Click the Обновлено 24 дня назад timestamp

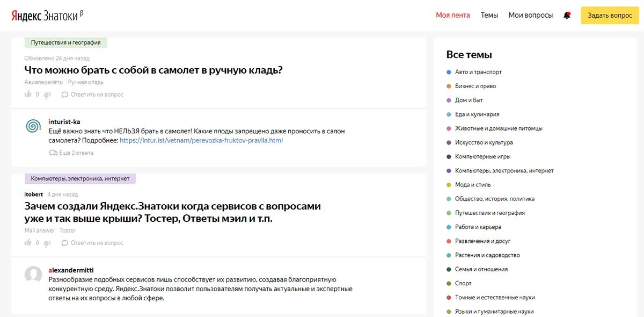57,58
